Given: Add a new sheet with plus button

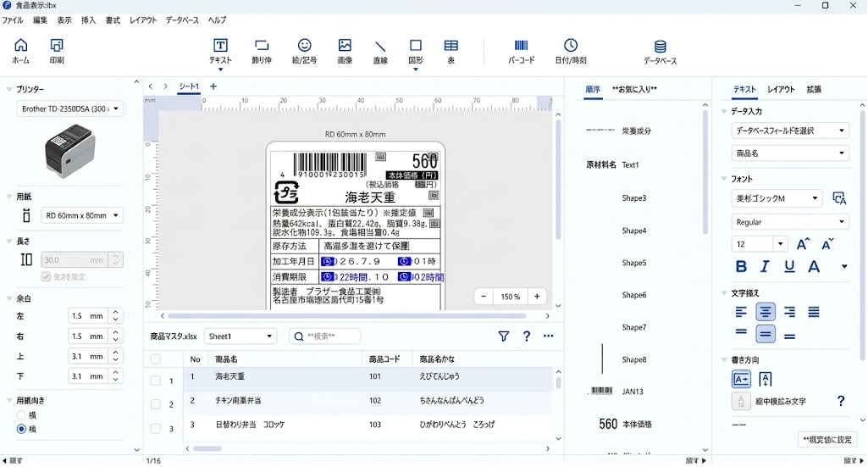Looking at the screenshot, I should (213, 86).
